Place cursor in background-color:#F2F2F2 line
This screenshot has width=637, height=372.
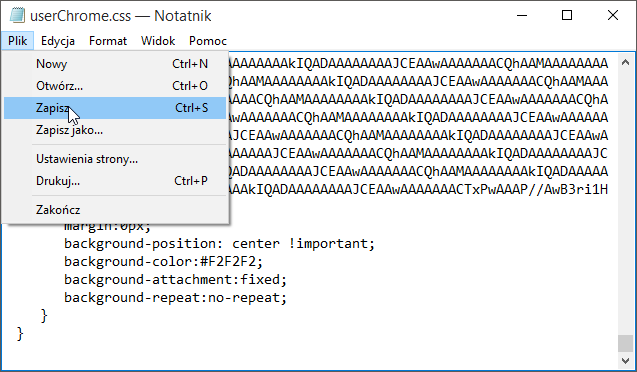coord(163,262)
